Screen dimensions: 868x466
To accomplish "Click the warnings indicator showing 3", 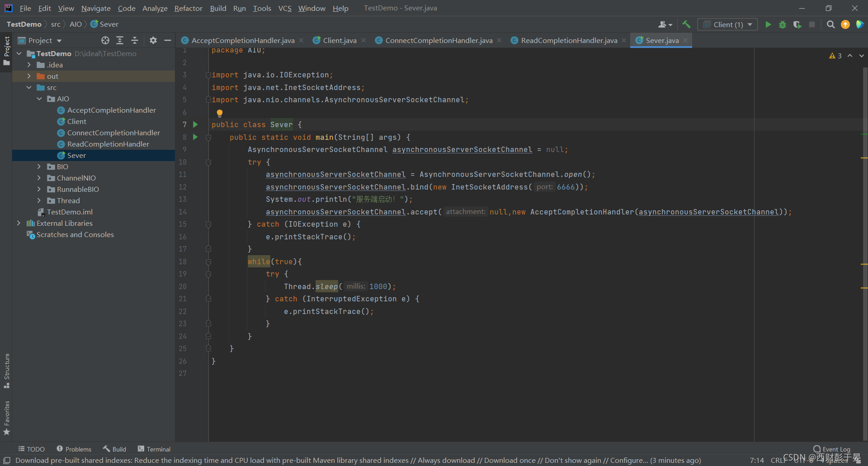I will pyautogui.click(x=835, y=56).
